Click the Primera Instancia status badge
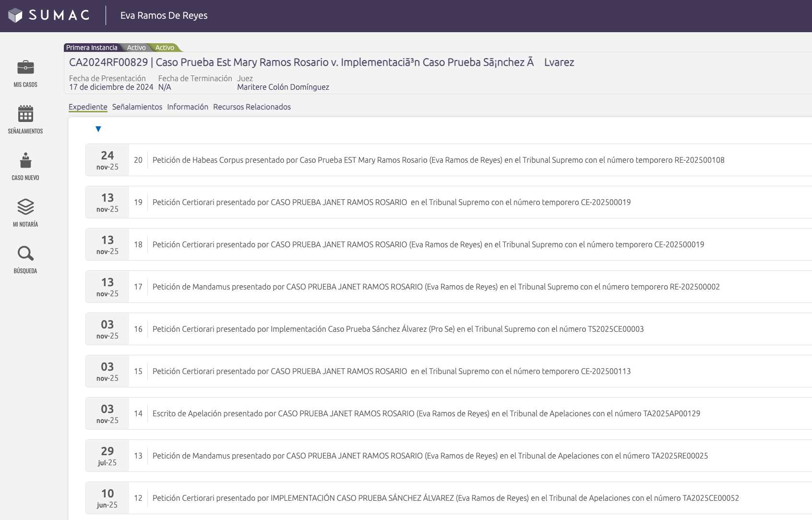The image size is (812, 520). point(92,48)
